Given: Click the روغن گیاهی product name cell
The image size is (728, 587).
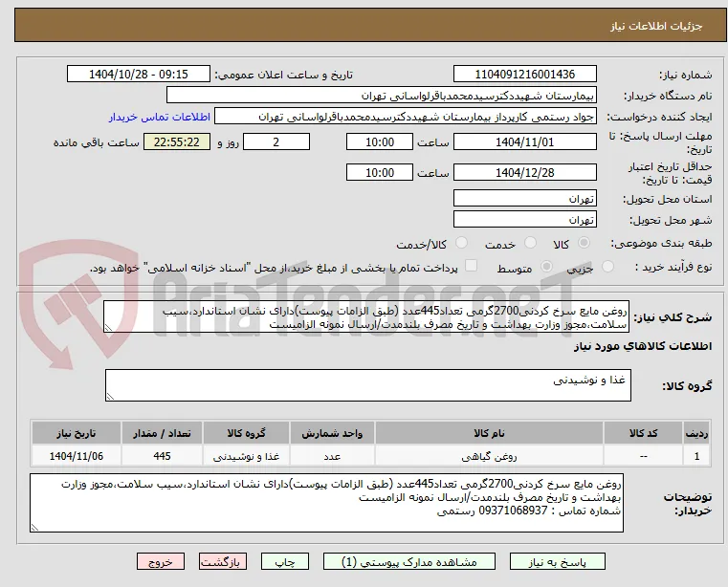Looking at the screenshot, I should [x=489, y=456].
